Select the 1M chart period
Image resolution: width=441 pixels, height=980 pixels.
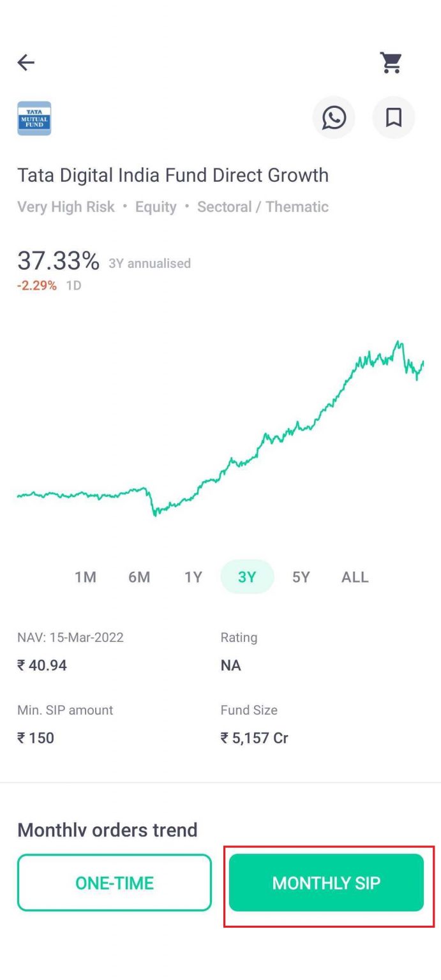pyautogui.click(x=85, y=577)
